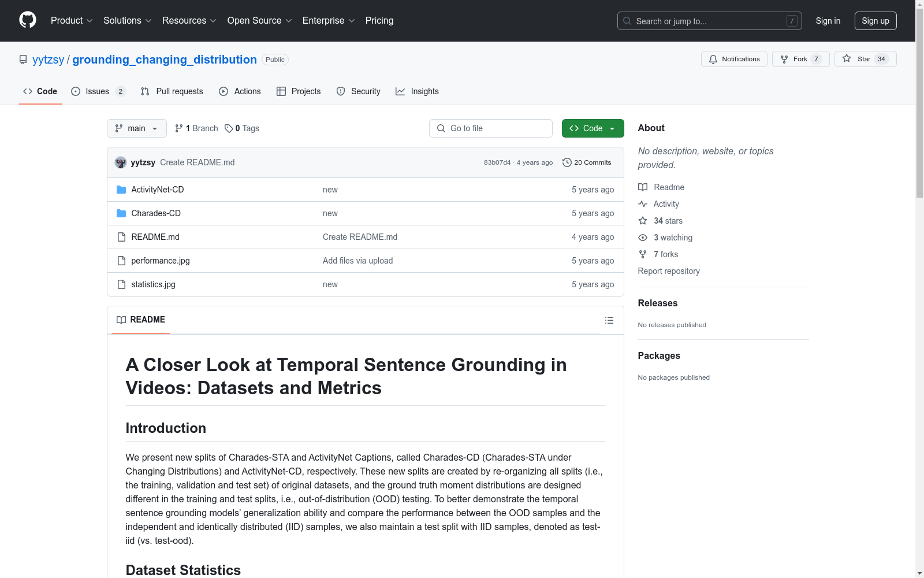Expand the Product menu
The width and height of the screenshot is (924, 578).
[72, 20]
